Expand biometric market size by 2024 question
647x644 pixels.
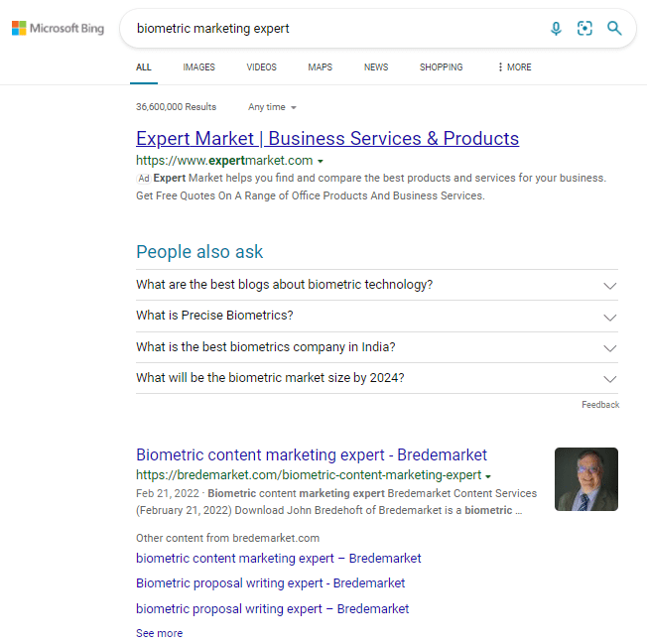[610, 379]
